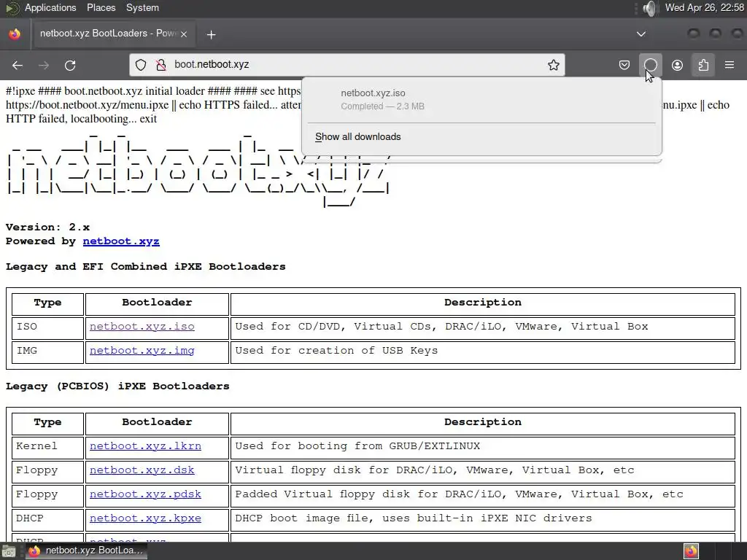Expand the list all tabs chevron
The width and height of the screenshot is (747, 560).
[x=641, y=34]
